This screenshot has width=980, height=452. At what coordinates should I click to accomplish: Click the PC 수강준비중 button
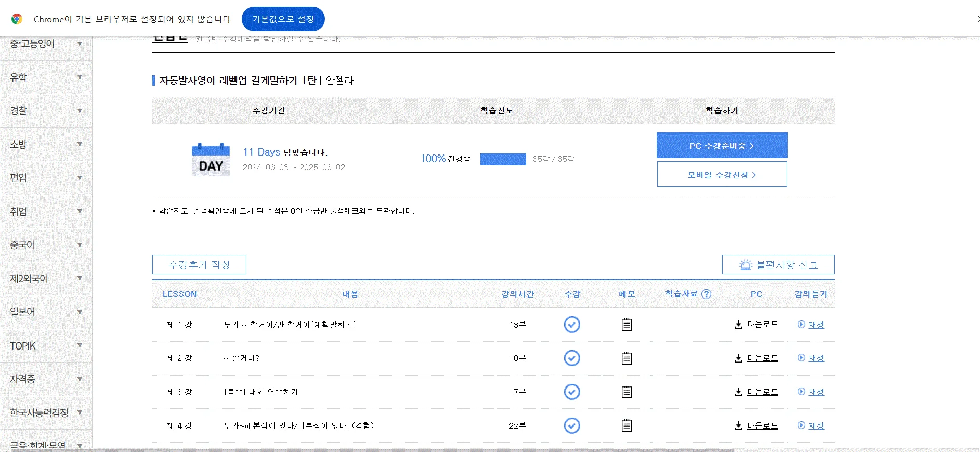tap(722, 145)
